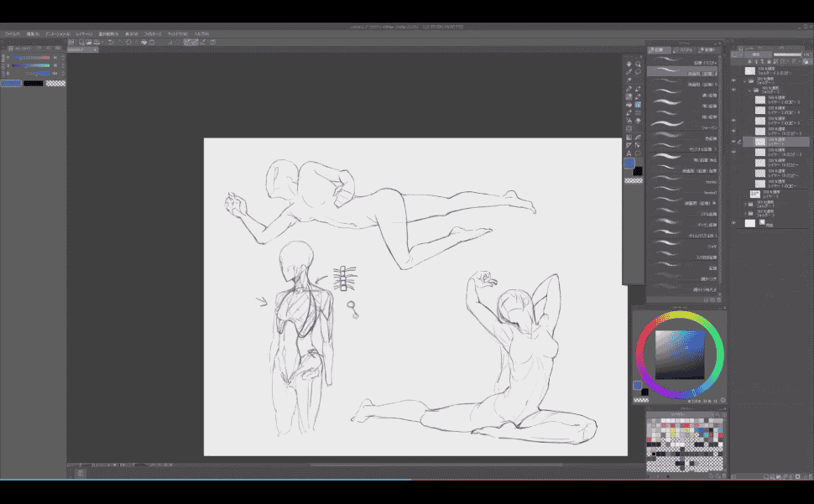Click the blue main color swatch in toolbox

pos(629,164)
